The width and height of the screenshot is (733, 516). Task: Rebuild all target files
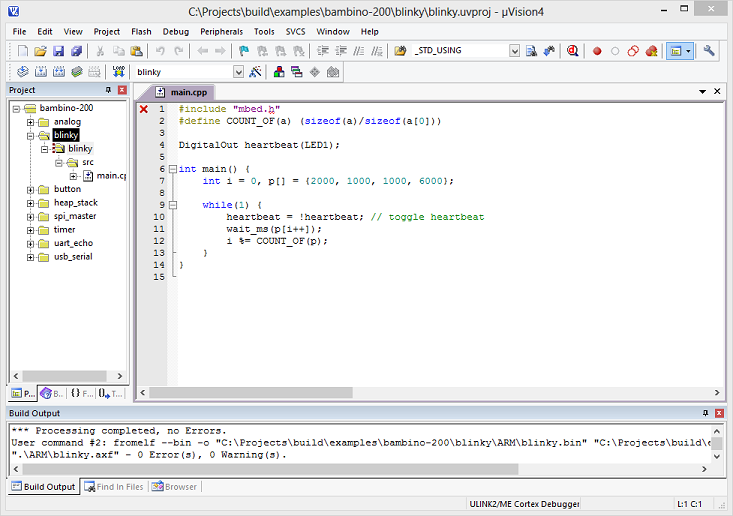click(58, 72)
